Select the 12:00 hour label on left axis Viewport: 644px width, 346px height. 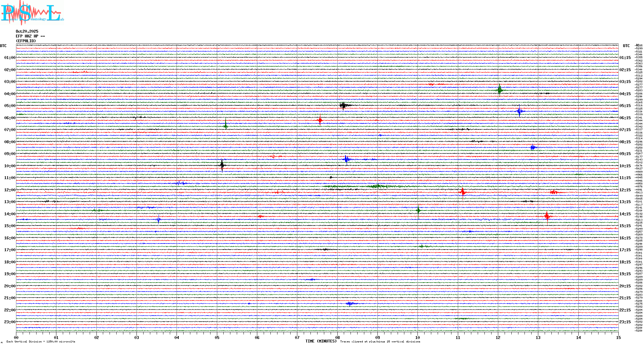tap(10, 190)
